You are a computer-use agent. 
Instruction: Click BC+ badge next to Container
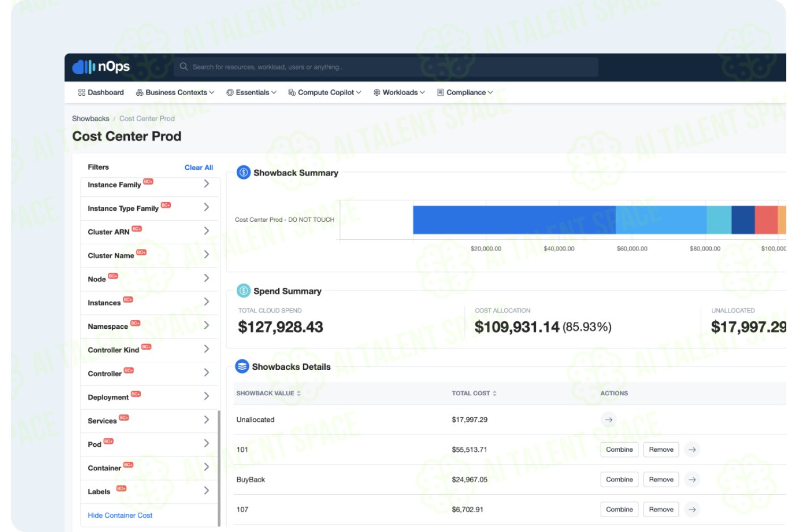[128, 464]
